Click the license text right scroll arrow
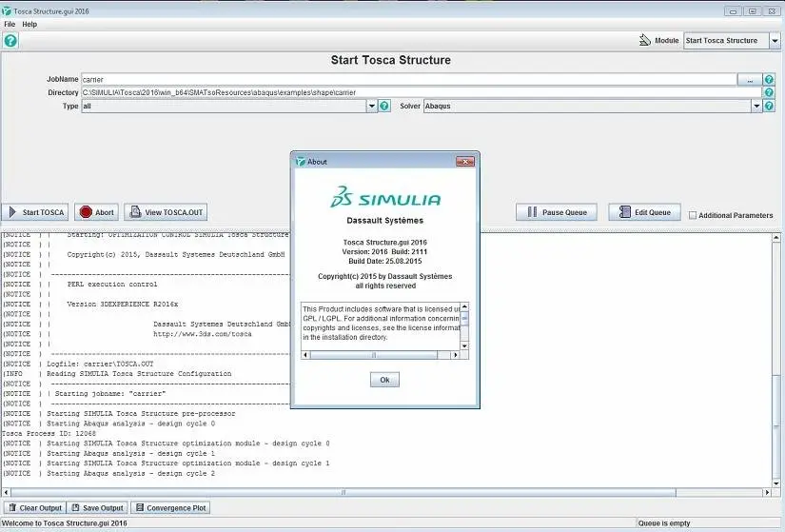 (455, 355)
